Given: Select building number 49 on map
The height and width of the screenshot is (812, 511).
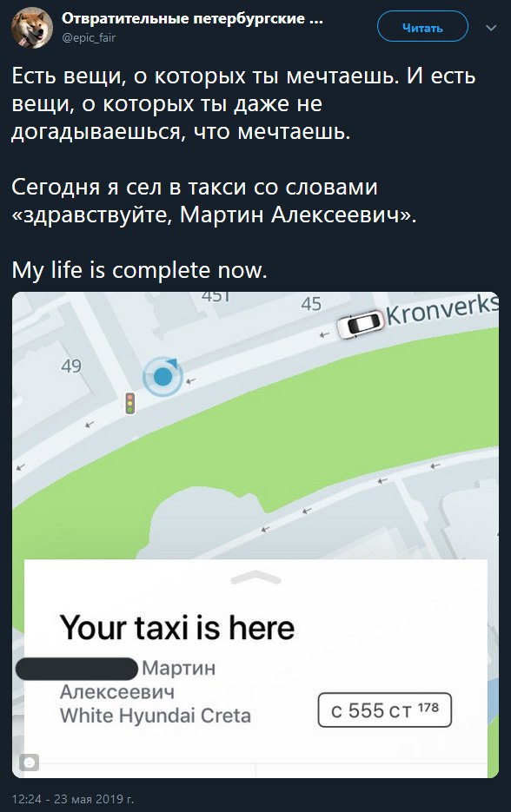Looking at the screenshot, I should click(x=71, y=366).
